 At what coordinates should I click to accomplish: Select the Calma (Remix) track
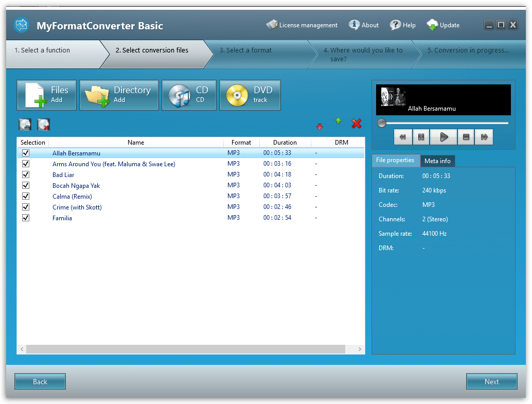click(72, 197)
